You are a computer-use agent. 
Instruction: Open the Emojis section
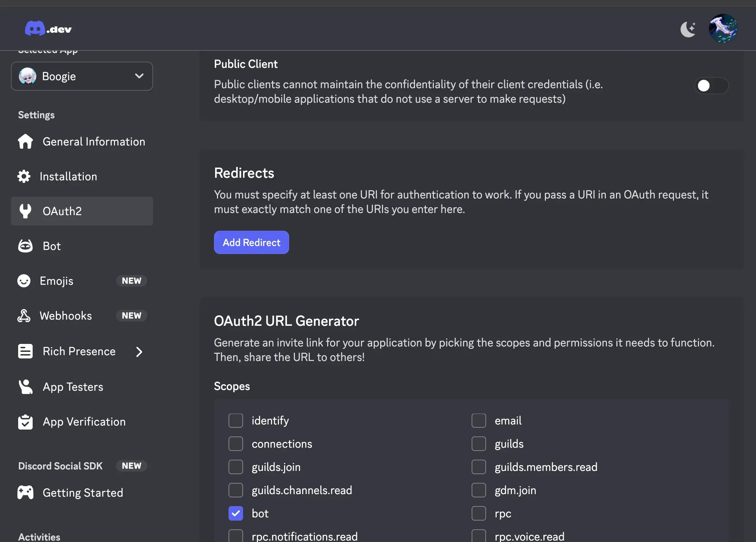(x=56, y=281)
